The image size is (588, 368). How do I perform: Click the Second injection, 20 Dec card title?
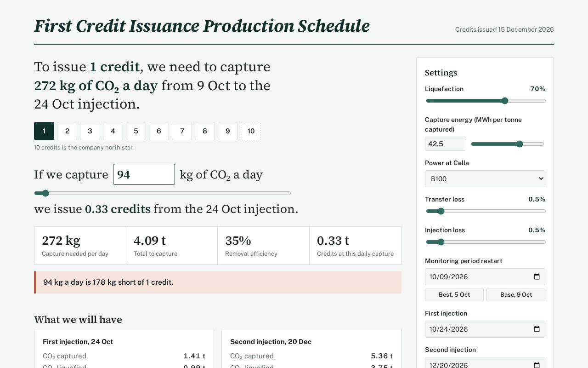[271, 342]
